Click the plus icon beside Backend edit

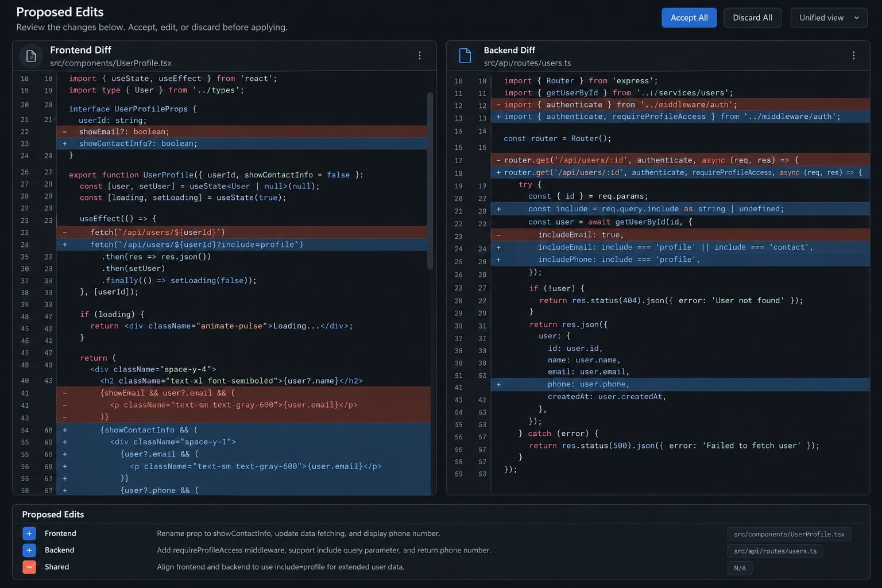tap(29, 550)
